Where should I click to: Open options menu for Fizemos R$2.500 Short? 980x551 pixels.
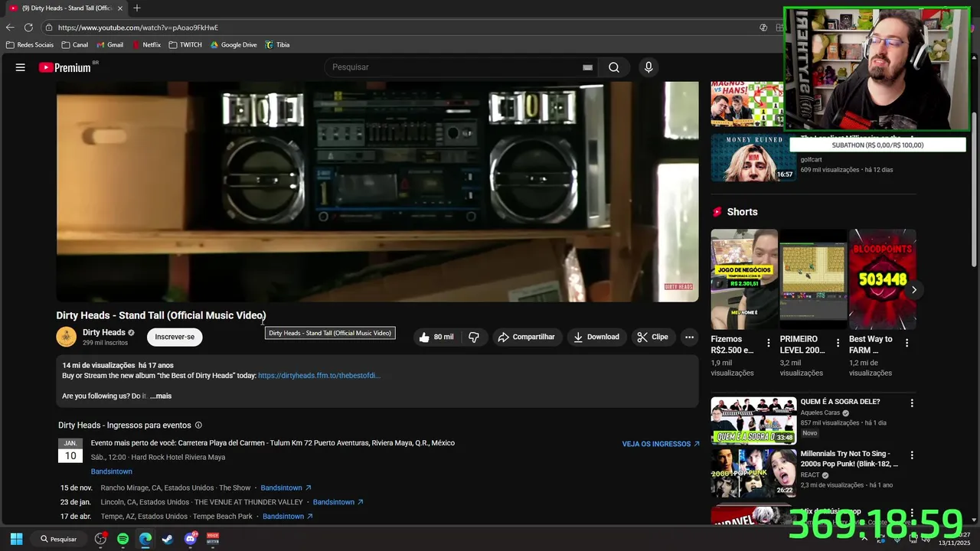pyautogui.click(x=769, y=343)
